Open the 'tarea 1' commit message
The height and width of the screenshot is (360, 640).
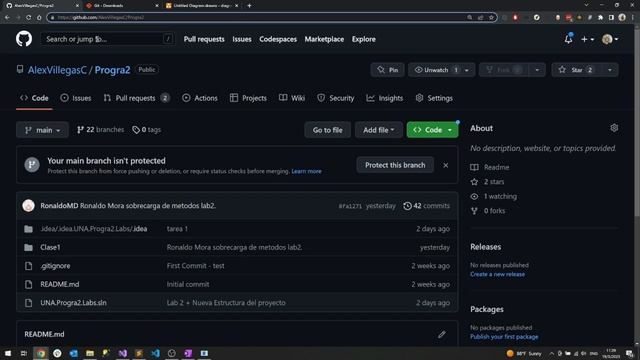[x=177, y=229]
